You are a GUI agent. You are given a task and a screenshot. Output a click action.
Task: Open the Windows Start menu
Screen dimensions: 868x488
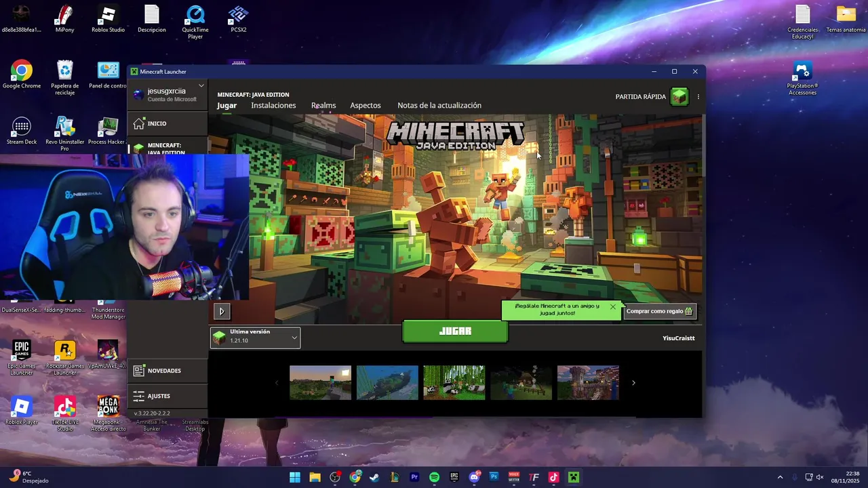tap(295, 477)
